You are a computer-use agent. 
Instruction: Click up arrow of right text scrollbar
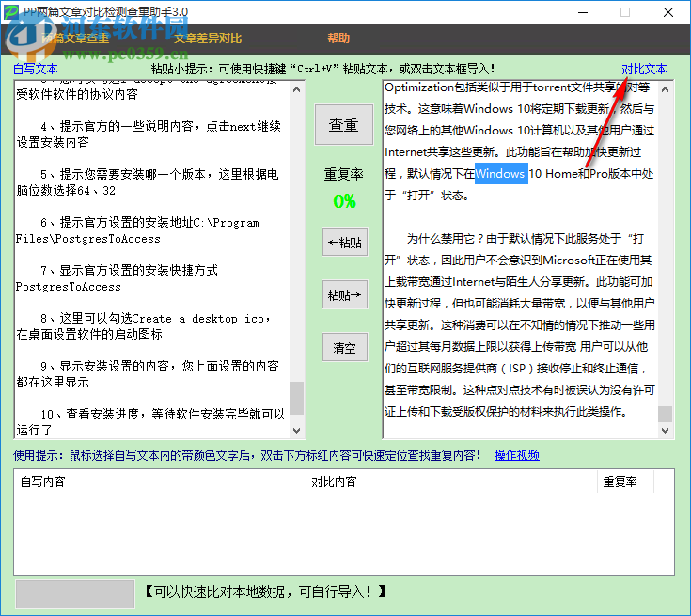(665, 89)
